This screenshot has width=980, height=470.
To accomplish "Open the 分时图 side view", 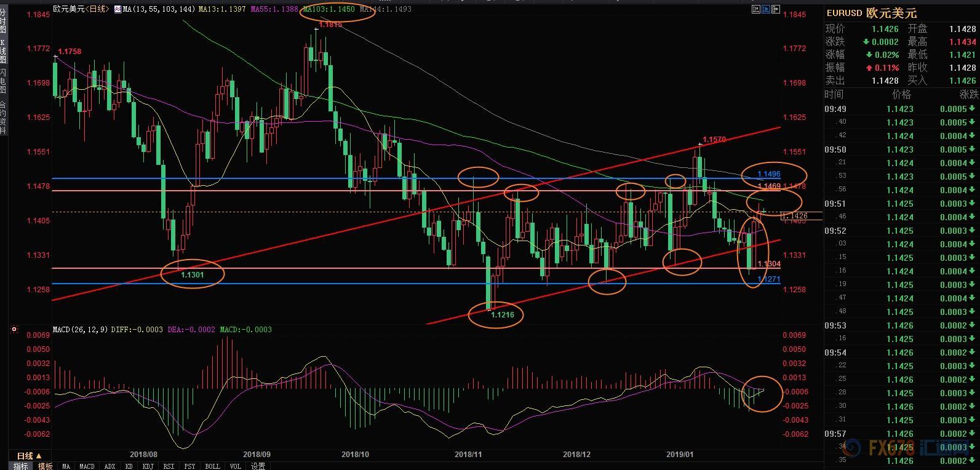I will coord(3,22).
